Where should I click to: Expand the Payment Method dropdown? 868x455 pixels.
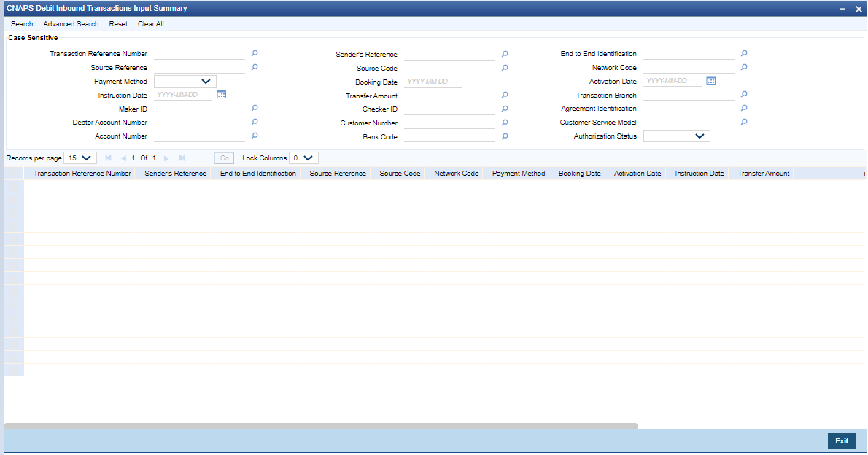tap(185, 82)
